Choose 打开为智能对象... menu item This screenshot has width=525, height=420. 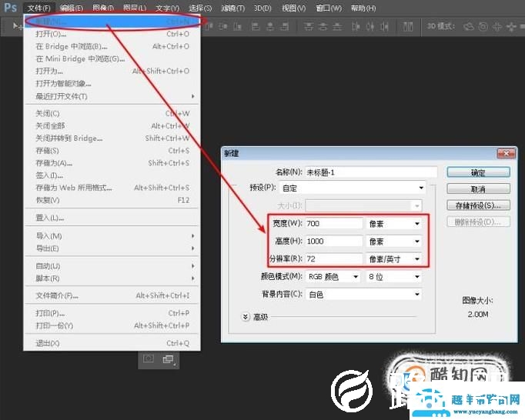112,83
